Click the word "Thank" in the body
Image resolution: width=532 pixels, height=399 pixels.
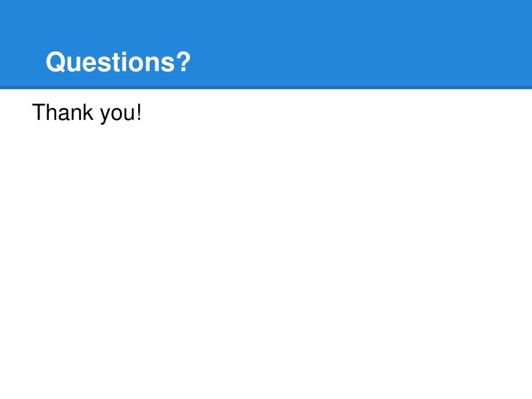tap(62, 112)
